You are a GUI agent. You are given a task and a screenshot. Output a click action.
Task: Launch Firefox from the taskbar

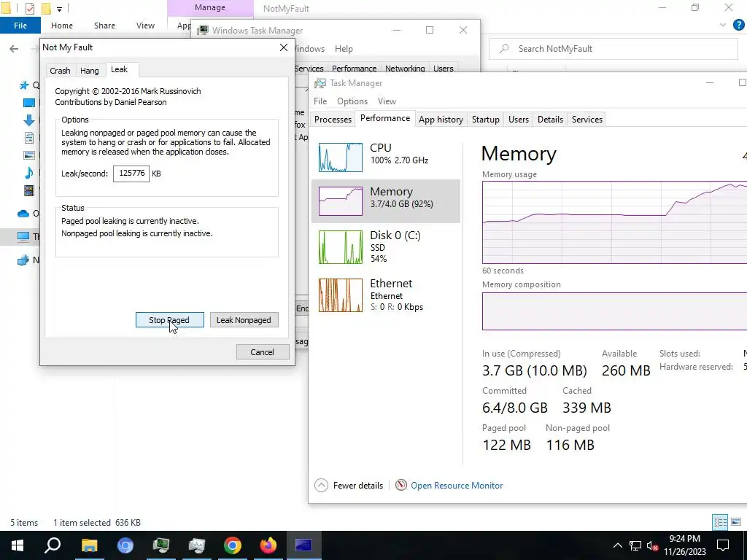(268, 545)
